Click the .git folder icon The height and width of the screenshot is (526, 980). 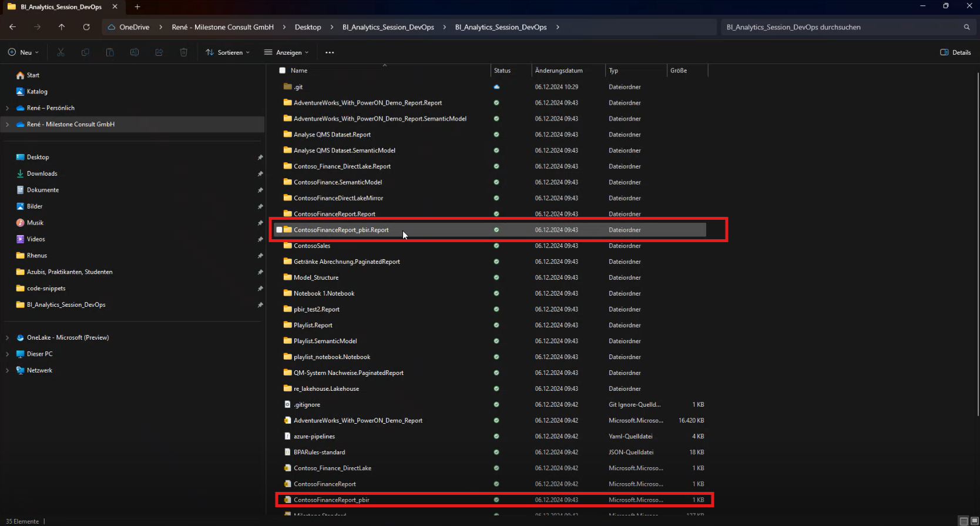[288, 86]
